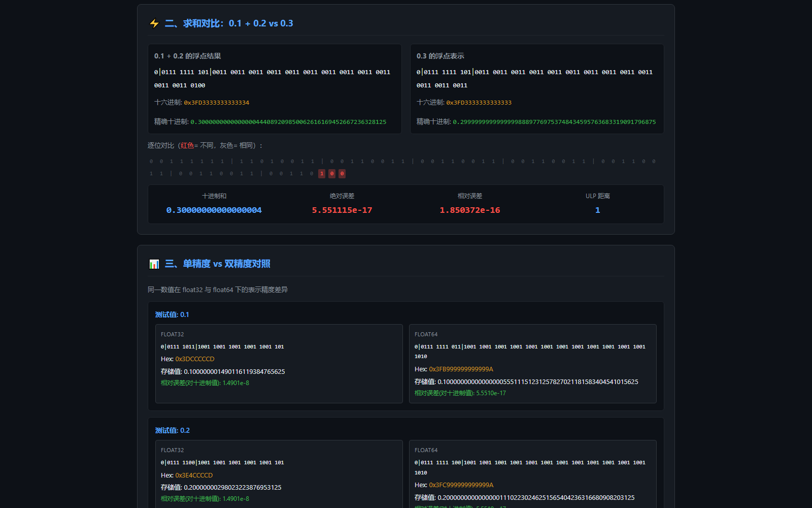
Task: Click the lightning bolt icon beside section two
Action: click(154, 23)
